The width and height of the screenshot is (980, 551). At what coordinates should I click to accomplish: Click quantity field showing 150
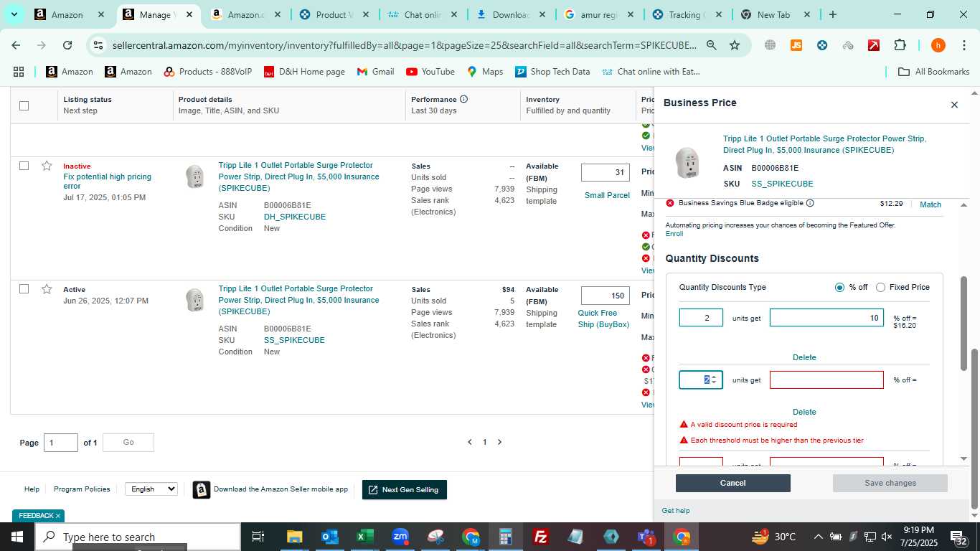pos(606,296)
